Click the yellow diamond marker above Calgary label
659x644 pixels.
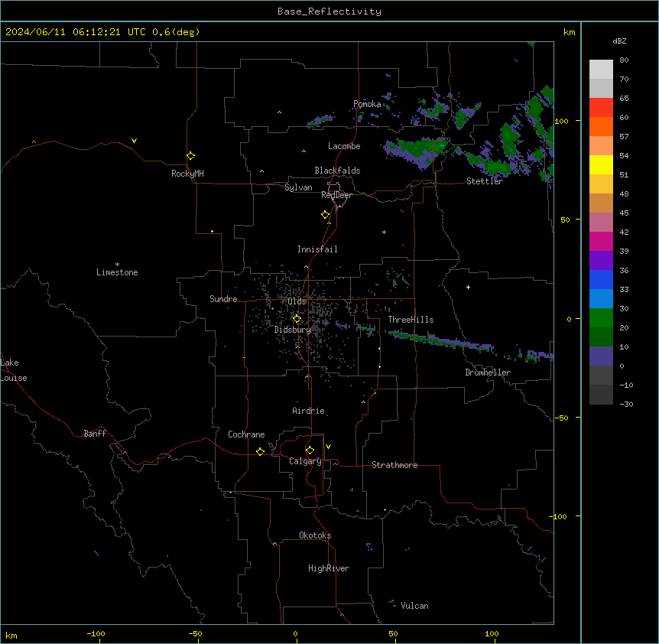[x=310, y=450]
